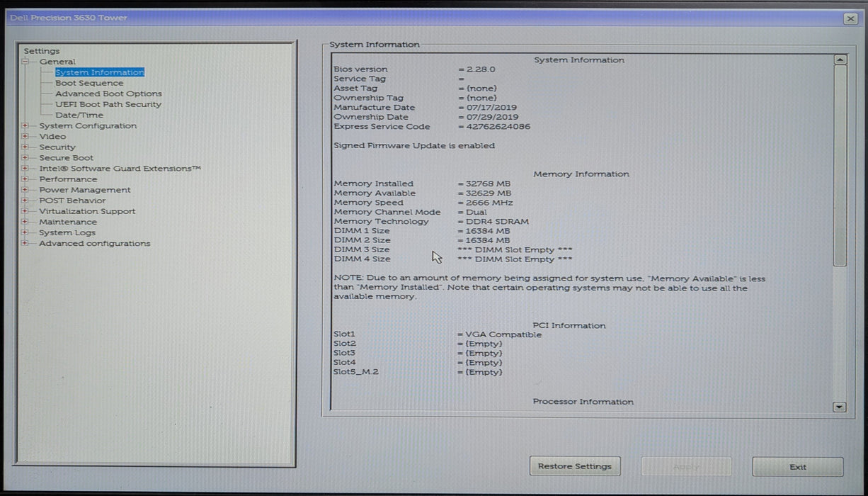Click the DIMM 1 Size label

click(x=362, y=231)
